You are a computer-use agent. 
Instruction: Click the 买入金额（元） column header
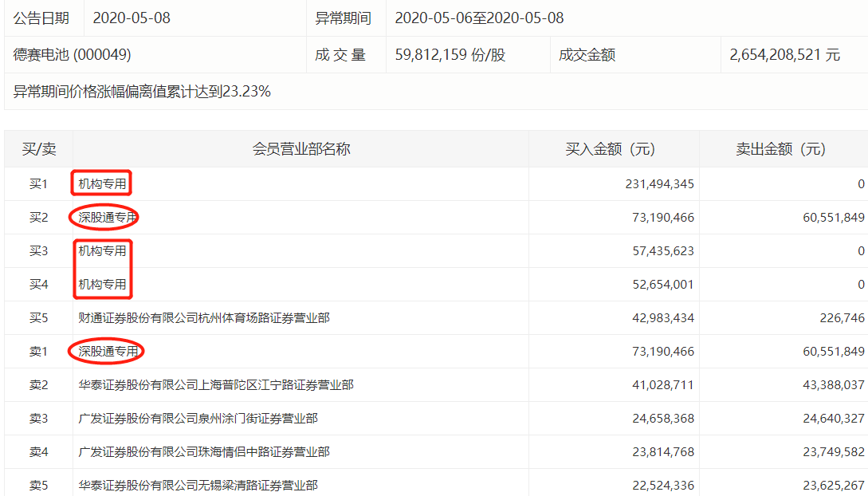610,149
